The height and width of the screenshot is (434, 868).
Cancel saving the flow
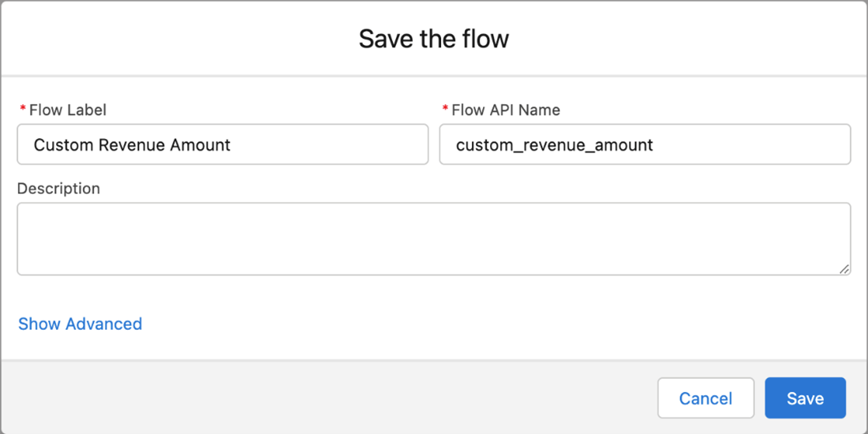tap(705, 398)
